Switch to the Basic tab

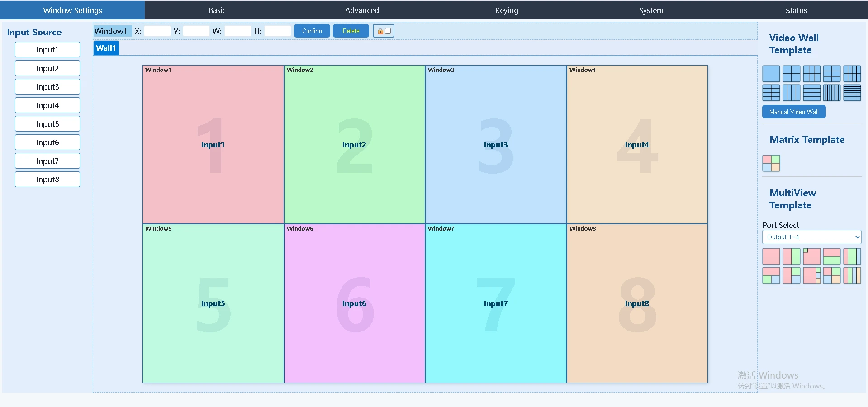[217, 10]
